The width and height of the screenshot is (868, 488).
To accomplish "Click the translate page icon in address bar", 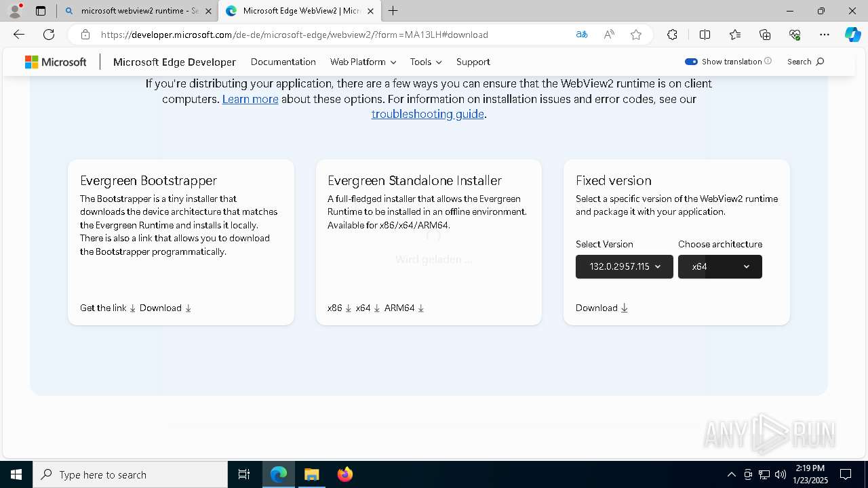I will [x=582, y=35].
